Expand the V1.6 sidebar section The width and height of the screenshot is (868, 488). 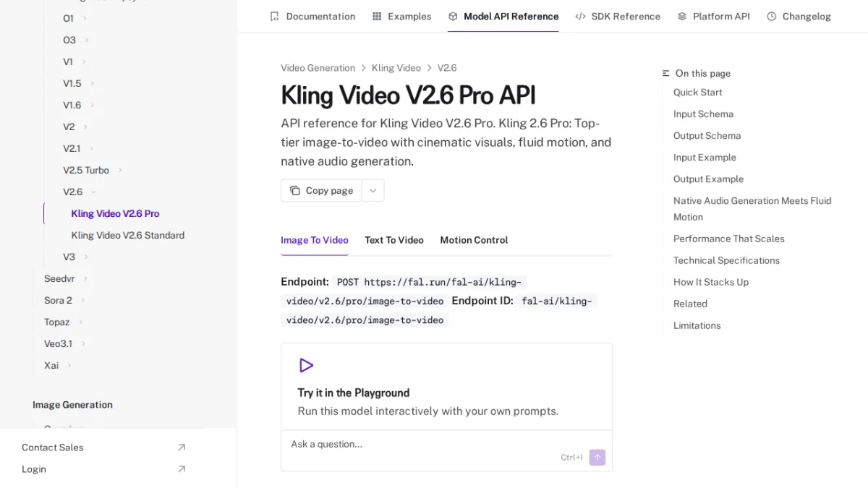(92, 105)
